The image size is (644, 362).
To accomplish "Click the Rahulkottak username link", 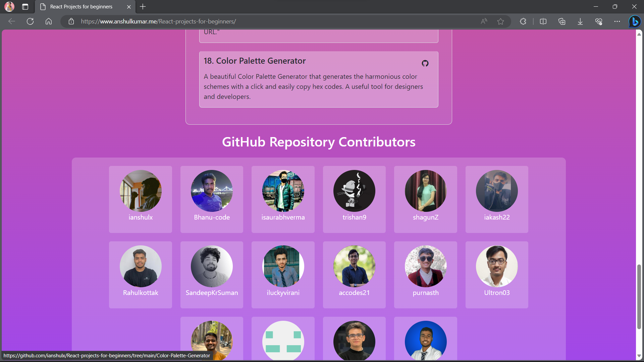I will pyautogui.click(x=141, y=293).
